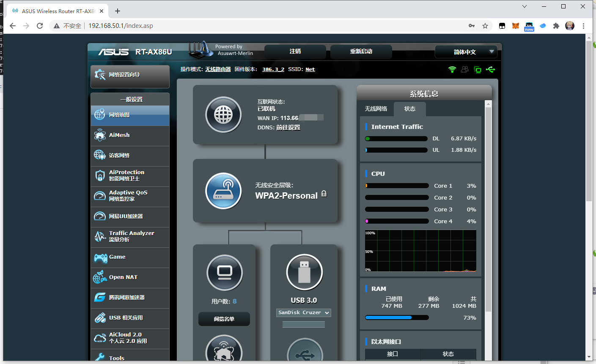596x364 pixels.
Task: Open the guest network users status icon
Action: coord(465,69)
